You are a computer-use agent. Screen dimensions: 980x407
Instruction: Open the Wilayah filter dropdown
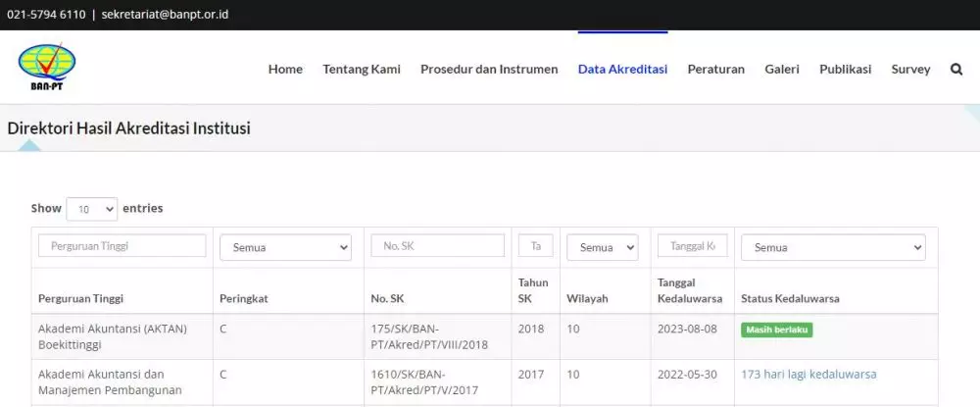coord(602,248)
